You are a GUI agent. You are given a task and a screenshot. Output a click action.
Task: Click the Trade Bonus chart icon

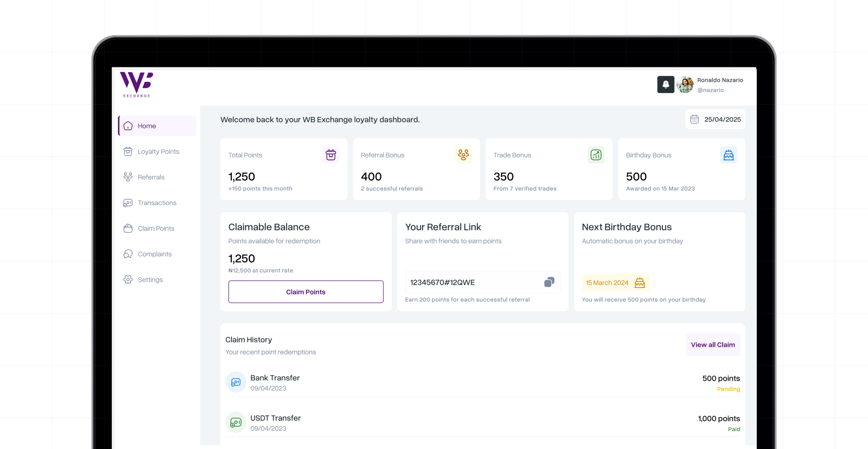(x=596, y=155)
